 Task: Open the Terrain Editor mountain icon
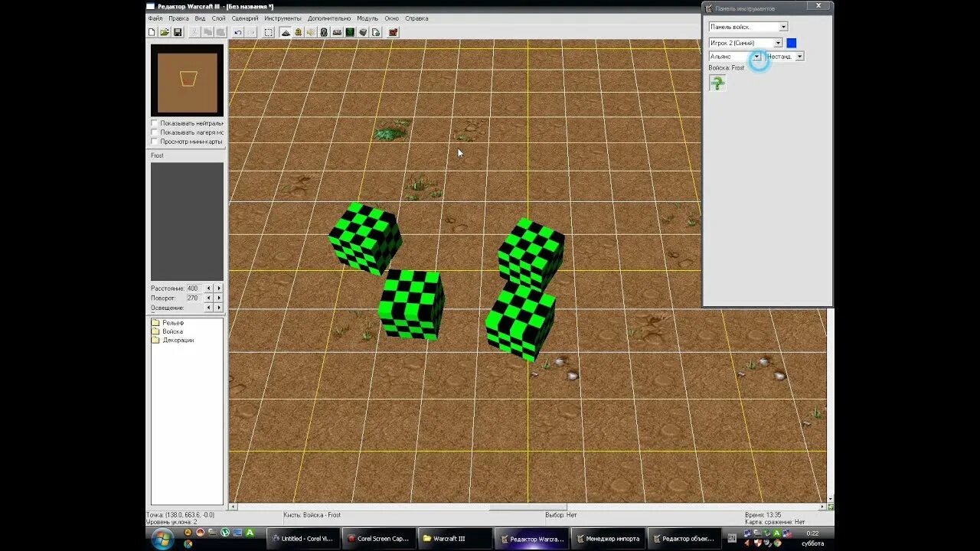point(285,32)
